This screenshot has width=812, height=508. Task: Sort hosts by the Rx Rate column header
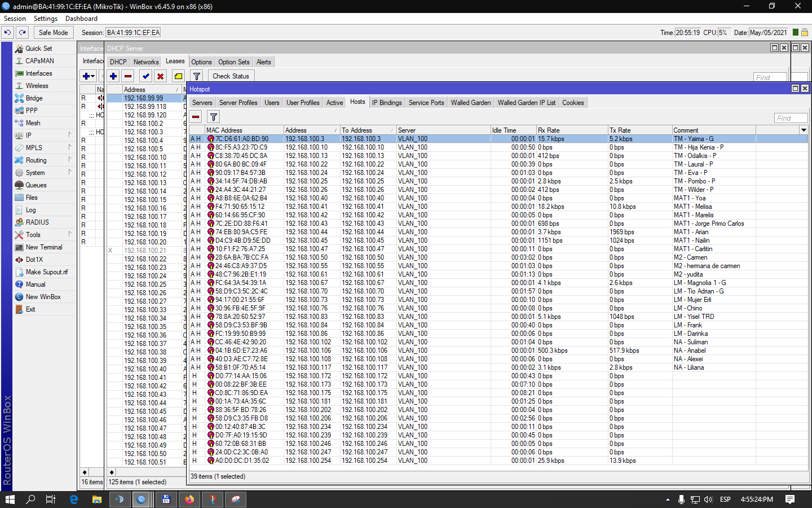click(x=572, y=130)
